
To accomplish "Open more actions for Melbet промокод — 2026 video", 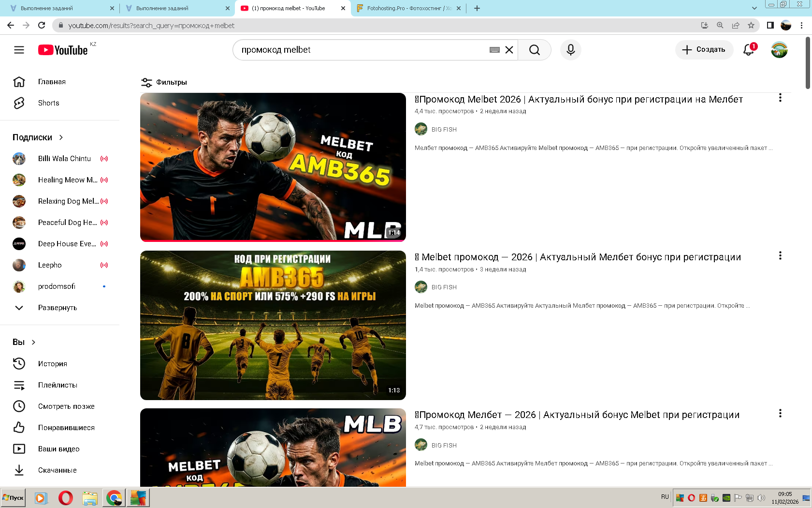I will click(780, 256).
